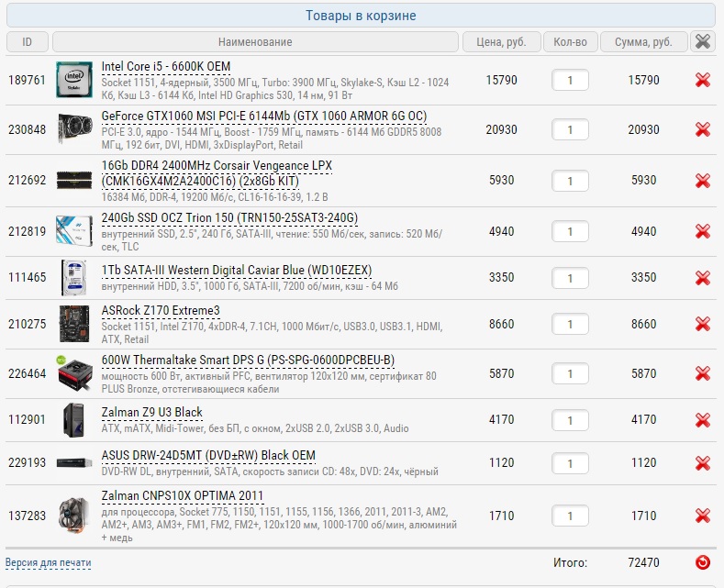Edit quantity for ASUS DRW-24D5MT
The width and height of the screenshot is (724, 588).
570,463
